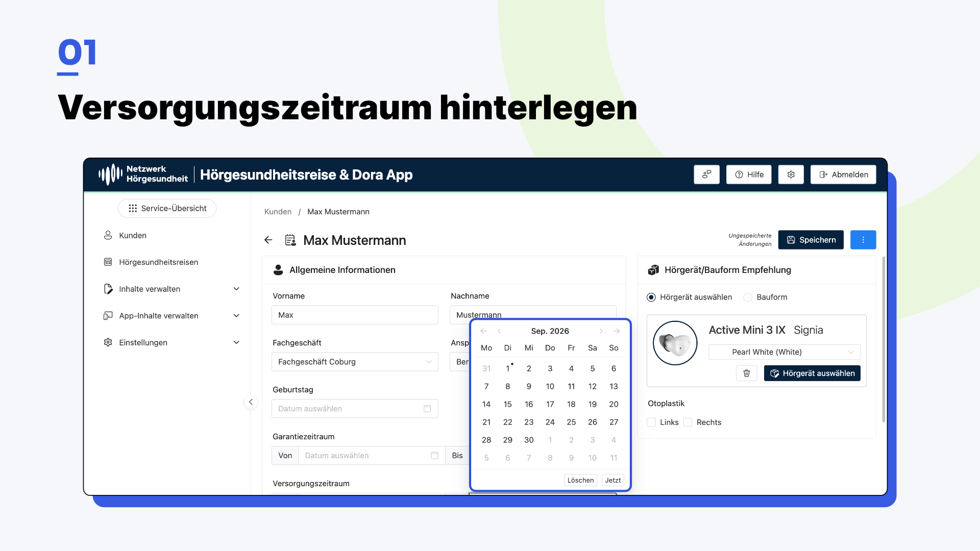This screenshot has width=980, height=551.
Task: Click Jetzt in the calendar footer
Action: pyautogui.click(x=612, y=480)
